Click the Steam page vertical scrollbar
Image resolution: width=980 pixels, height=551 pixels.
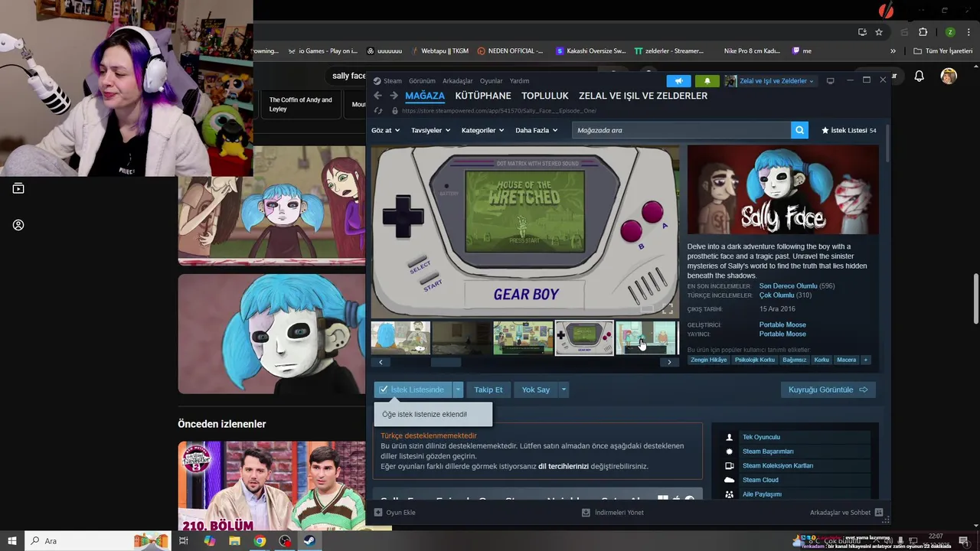tap(887, 142)
